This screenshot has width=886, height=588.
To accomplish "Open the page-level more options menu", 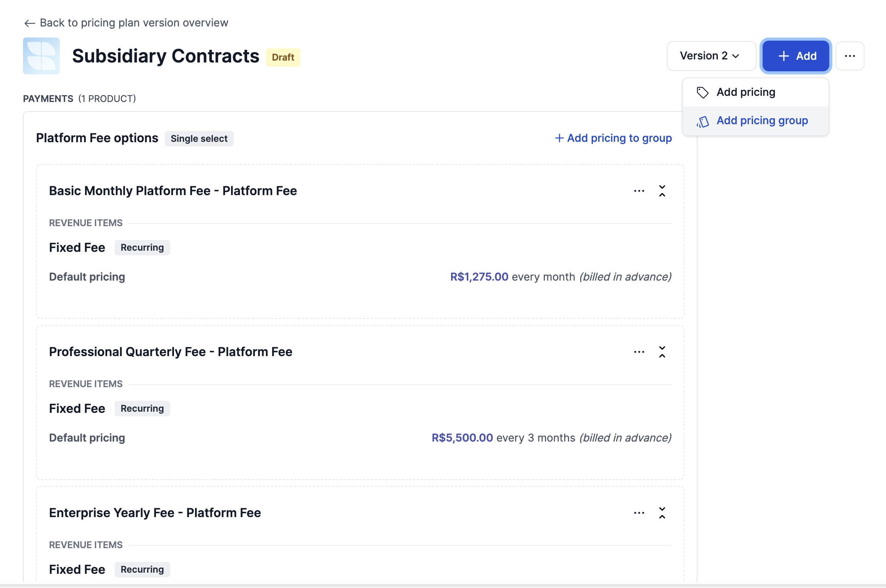I will coord(850,56).
